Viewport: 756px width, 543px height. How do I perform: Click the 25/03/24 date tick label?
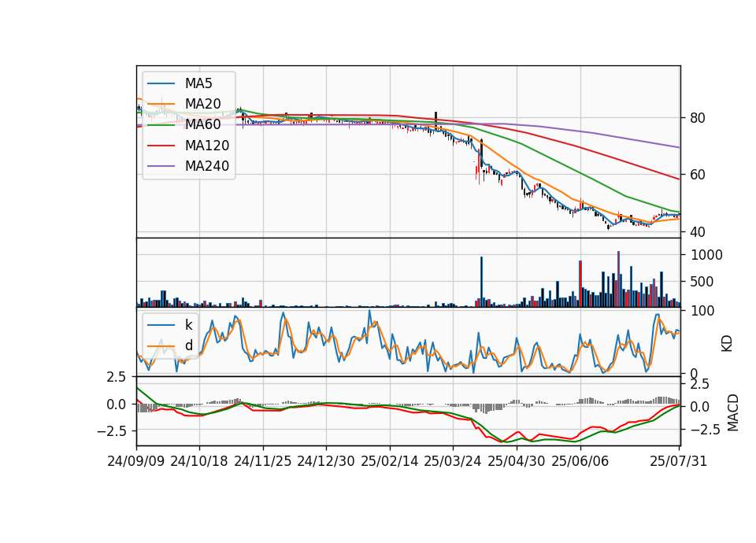click(453, 461)
